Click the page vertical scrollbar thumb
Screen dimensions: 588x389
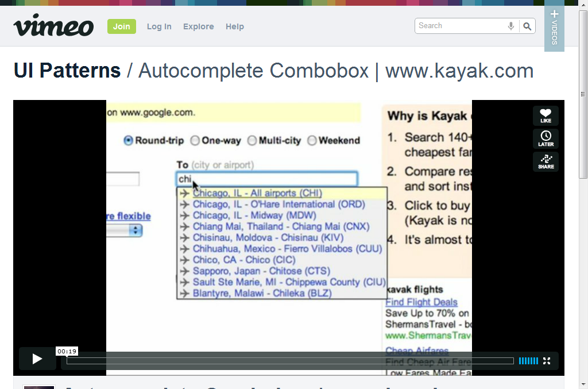tap(583, 94)
